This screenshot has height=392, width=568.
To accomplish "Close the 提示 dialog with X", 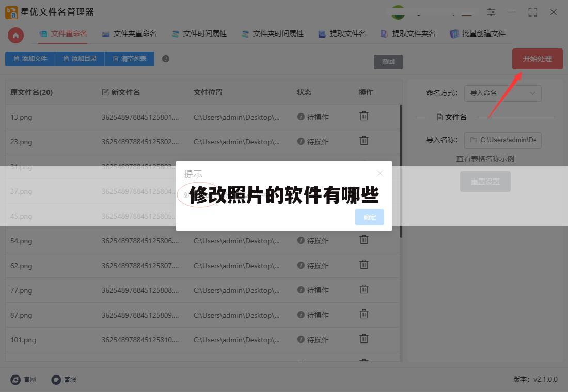I will [380, 173].
